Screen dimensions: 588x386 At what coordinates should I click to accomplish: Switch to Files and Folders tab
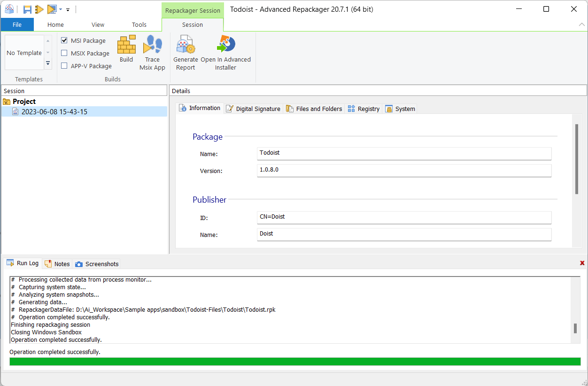click(314, 109)
